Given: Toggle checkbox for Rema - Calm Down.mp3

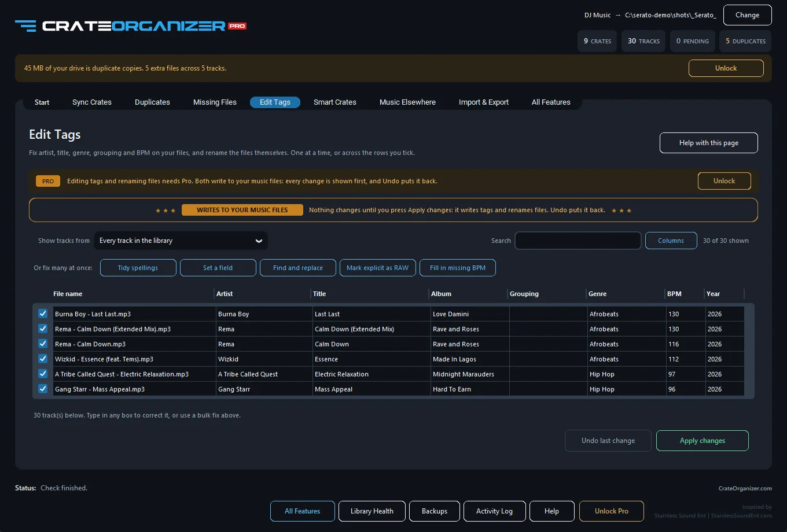Looking at the screenshot, I should (43, 343).
